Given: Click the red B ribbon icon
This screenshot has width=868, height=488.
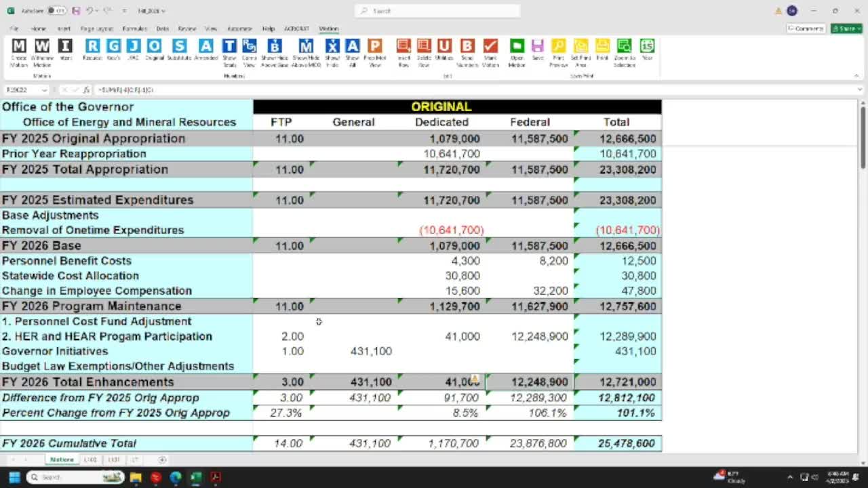Looking at the screenshot, I should 467,46.
